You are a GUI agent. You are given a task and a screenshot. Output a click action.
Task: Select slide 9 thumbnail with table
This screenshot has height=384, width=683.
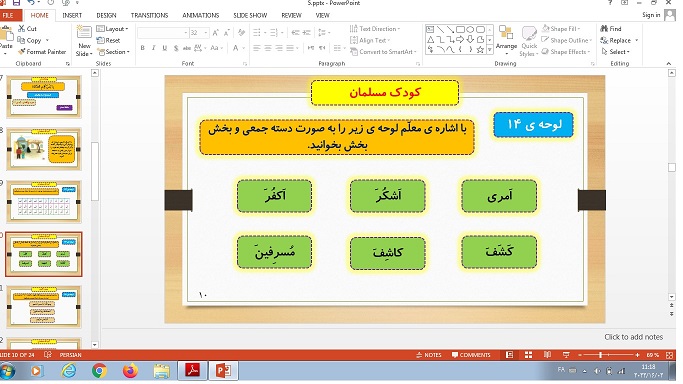(44, 201)
